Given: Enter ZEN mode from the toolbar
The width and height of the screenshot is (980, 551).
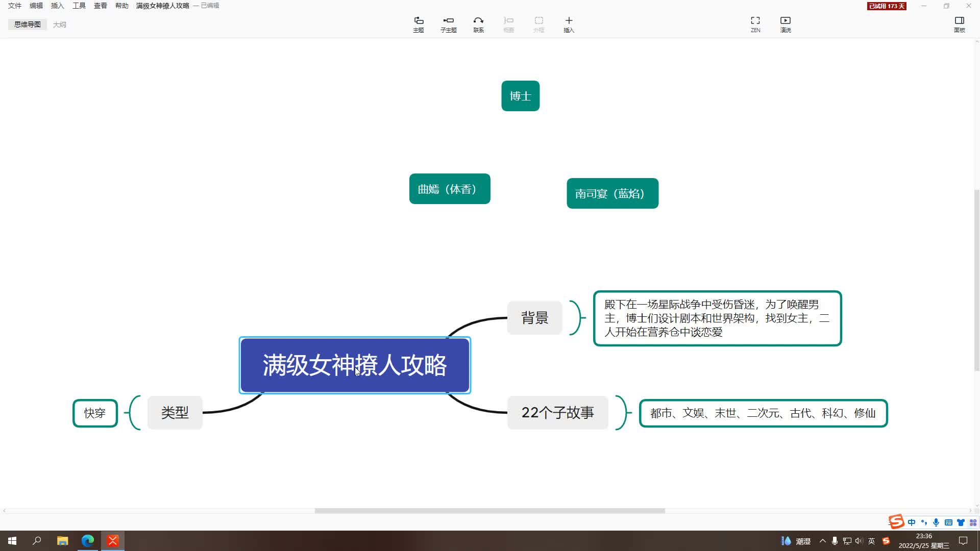Looking at the screenshot, I should coord(755,24).
